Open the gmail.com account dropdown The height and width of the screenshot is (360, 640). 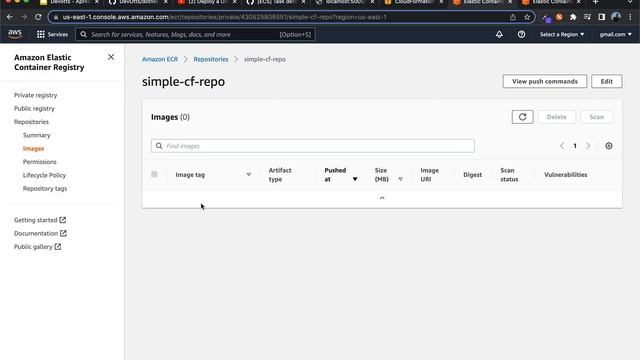616,34
